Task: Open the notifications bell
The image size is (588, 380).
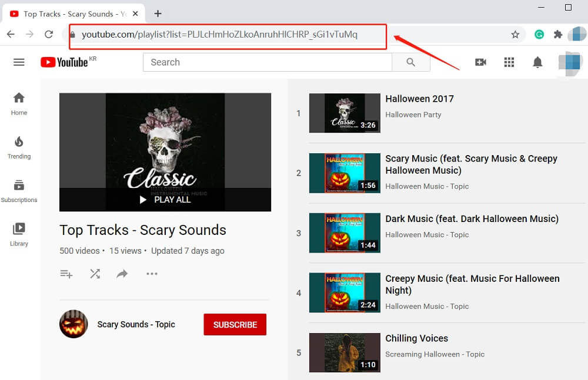Action: click(x=537, y=62)
